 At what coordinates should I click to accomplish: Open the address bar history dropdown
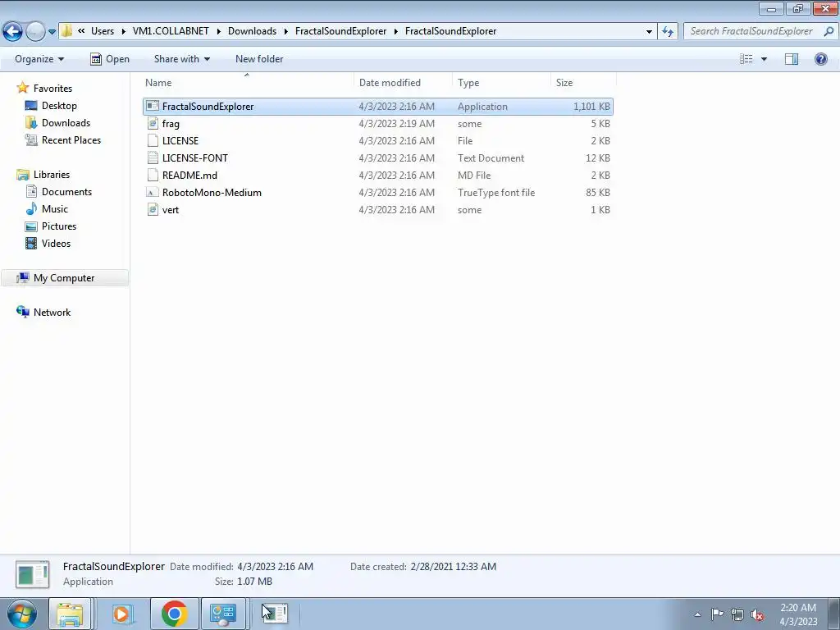click(650, 31)
